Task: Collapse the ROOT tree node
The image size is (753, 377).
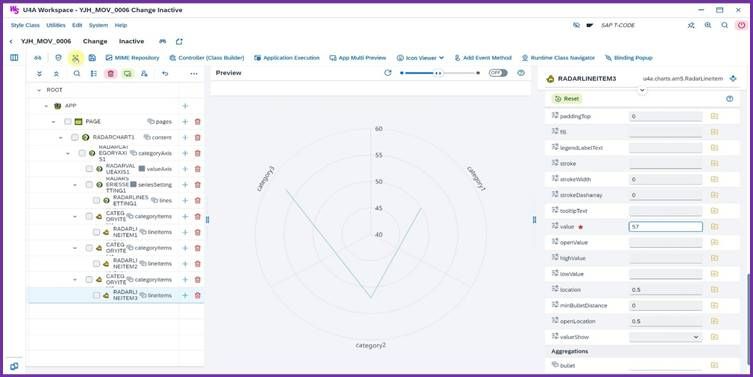Action: click(39, 90)
